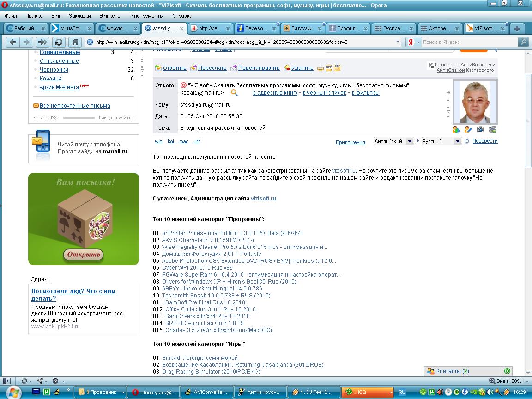Click the RFC headers icon
Viewport: 532px width, 399px height.
click(329, 67)
